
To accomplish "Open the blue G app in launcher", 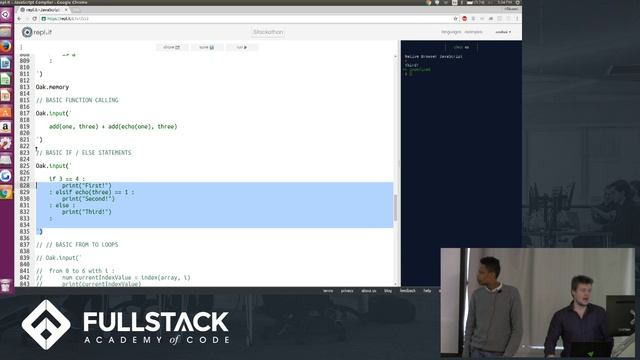I will tap(6, 176).
